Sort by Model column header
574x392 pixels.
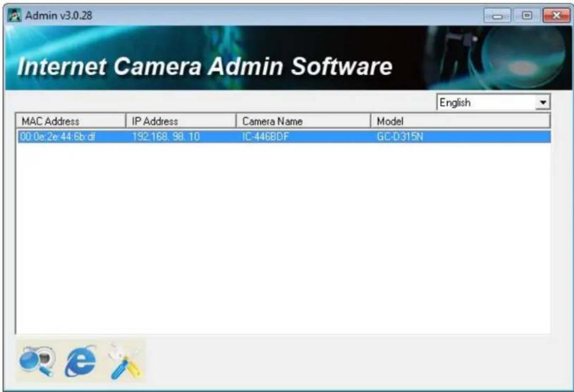460,121
